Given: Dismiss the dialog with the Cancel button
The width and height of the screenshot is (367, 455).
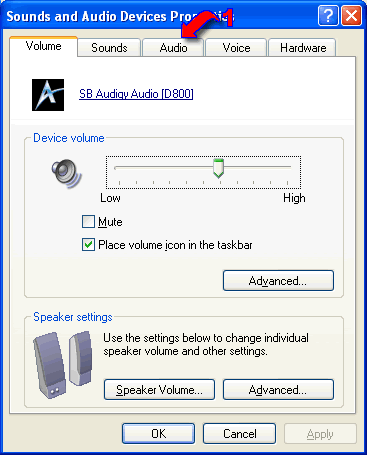Looking at the screenshot, I should click(240, 434).
